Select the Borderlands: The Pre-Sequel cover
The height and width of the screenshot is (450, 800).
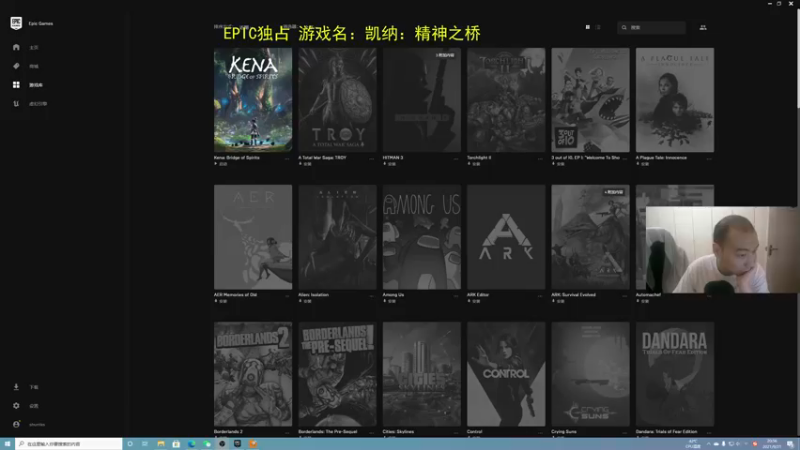click(x=337, y=374)
